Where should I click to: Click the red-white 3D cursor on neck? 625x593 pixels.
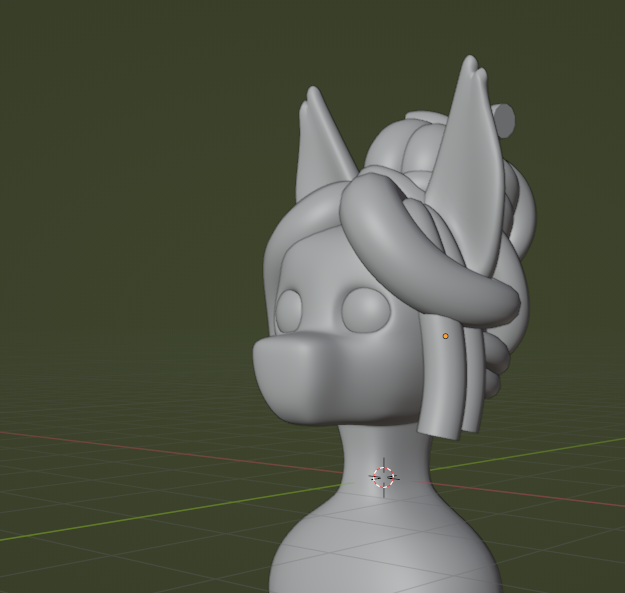[x=384, y=477]
